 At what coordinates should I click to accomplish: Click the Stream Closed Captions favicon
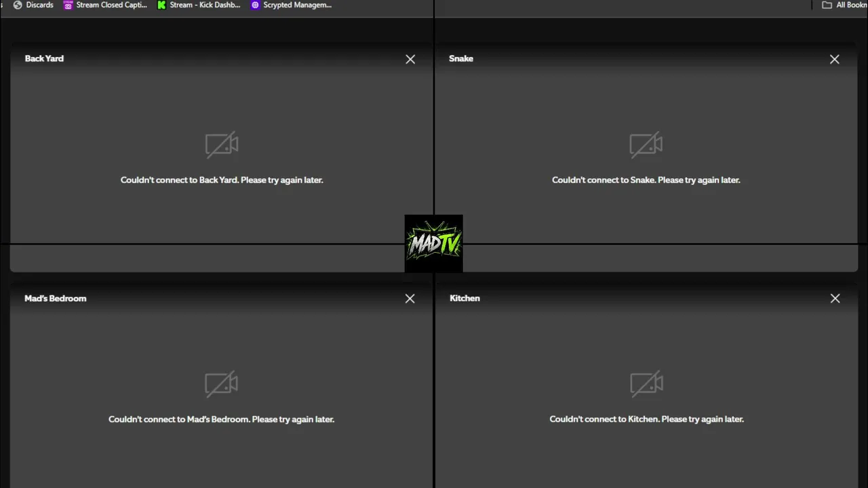point(68,5)
